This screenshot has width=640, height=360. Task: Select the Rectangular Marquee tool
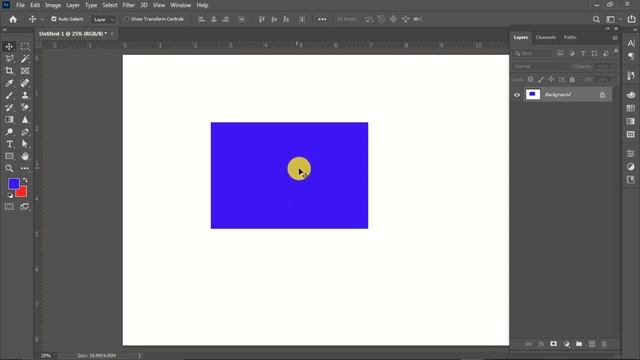point(25,47)
